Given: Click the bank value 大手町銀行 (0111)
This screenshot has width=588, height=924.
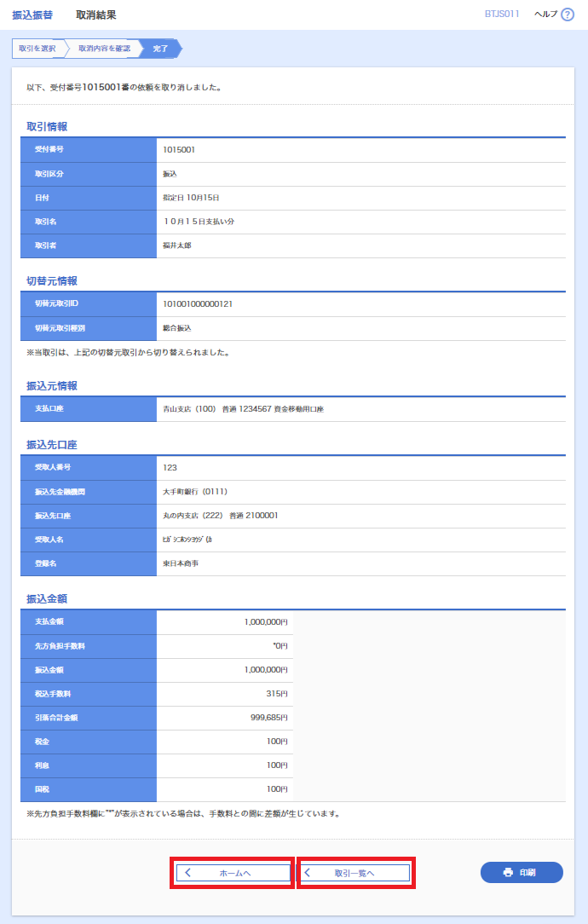Looking at the screenshot, I should point(195,492).
